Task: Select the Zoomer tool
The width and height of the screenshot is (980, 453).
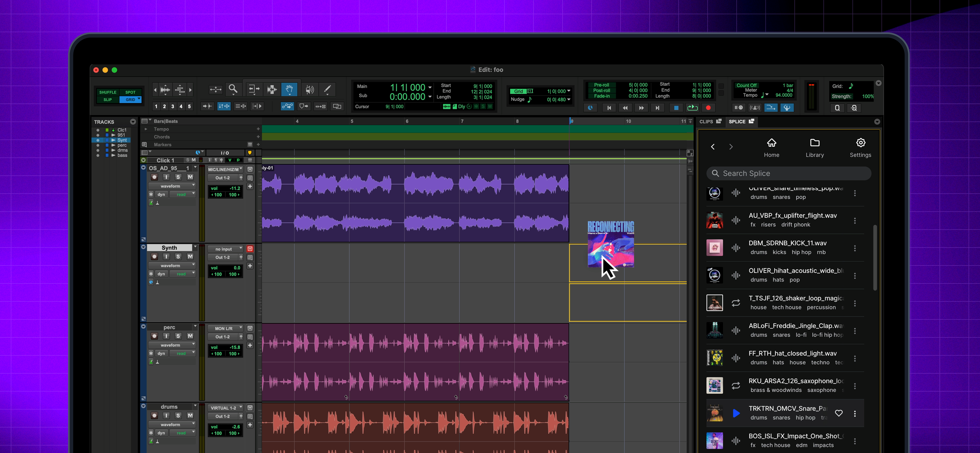Action: [x=233, y=89]
